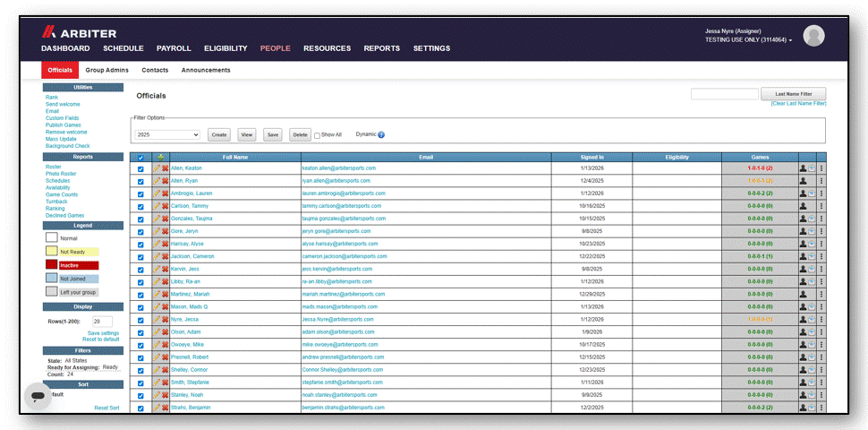Click the mail icon in Smith, Stepfanie row
The height and width of the screenshot is (430, 868).
812,383
